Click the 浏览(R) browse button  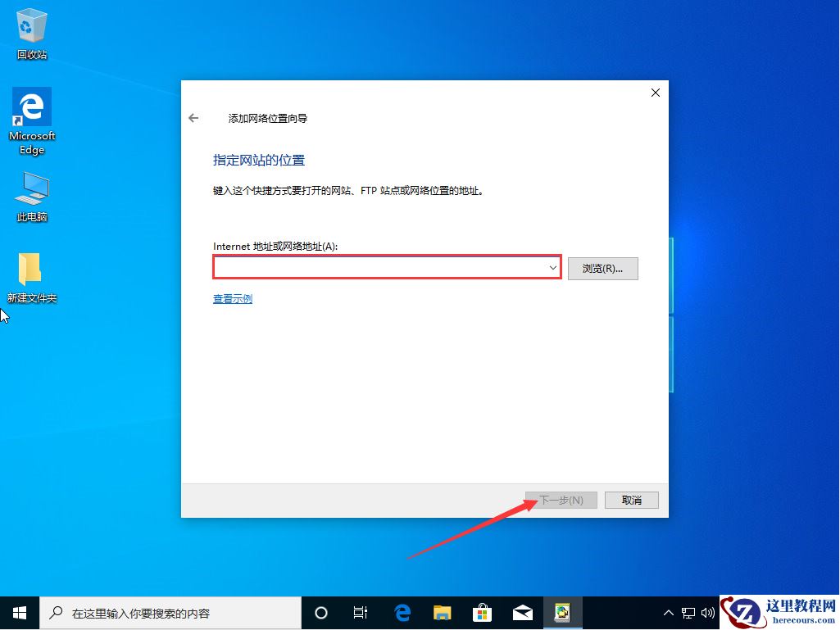pos(603,268)
